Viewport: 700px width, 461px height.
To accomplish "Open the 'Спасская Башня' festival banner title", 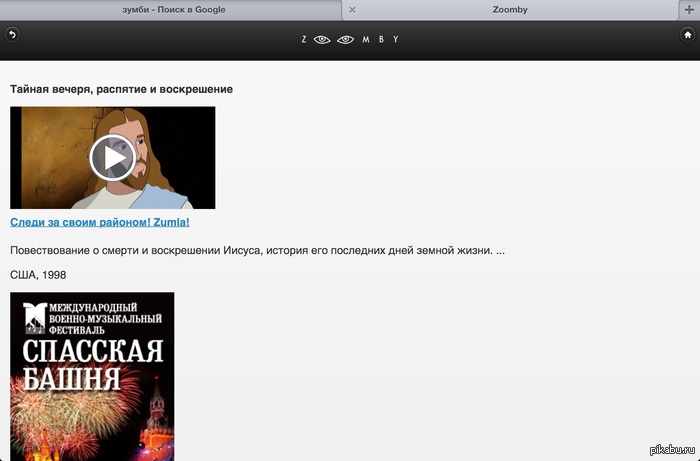I will [x=92, y=364].
